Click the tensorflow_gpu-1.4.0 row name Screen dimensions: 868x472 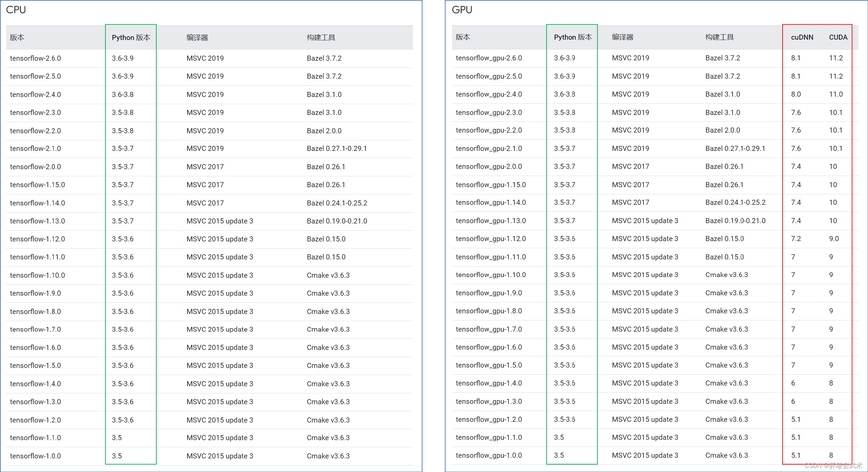(x=489, y=383)
